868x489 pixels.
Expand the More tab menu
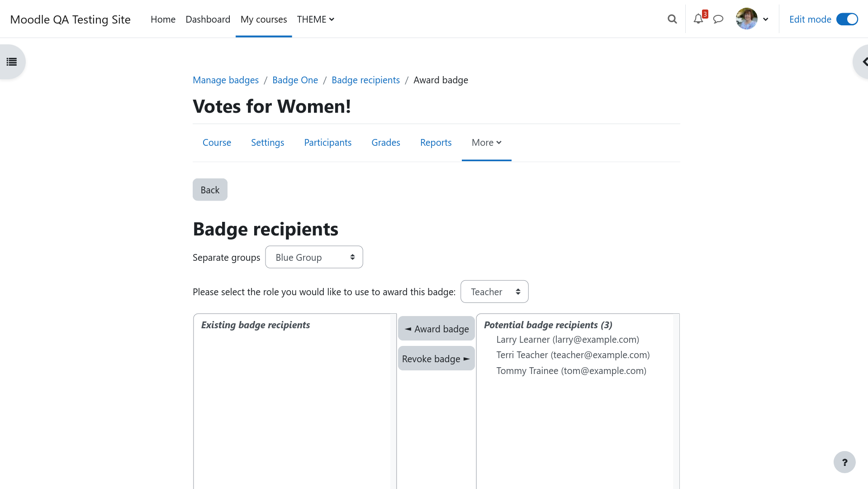click(x=487, y=143)
